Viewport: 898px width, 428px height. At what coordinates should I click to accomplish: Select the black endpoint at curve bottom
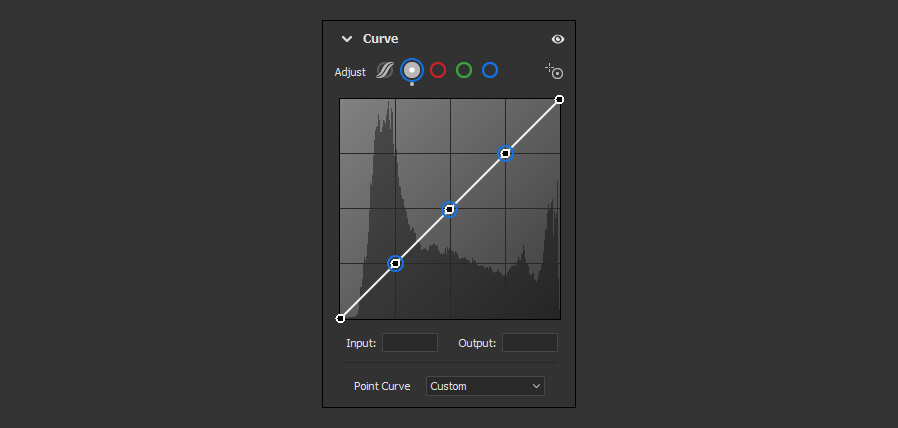click(341, 319)
